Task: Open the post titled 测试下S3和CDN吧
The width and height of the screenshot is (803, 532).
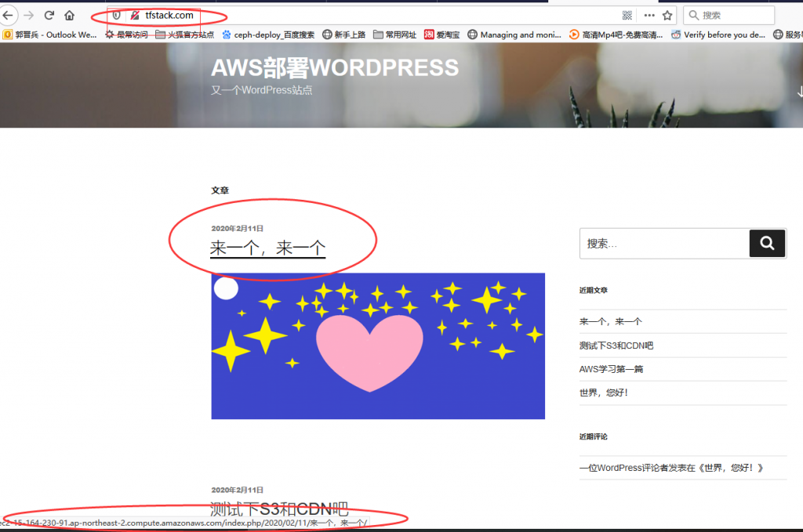Action: [x=279, y=509]
